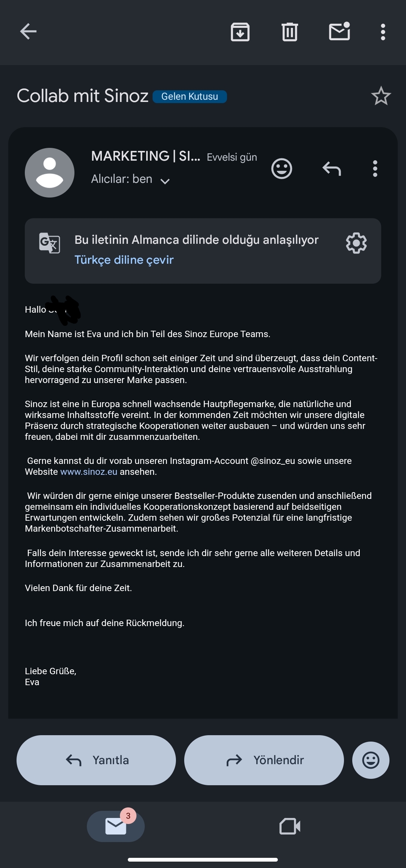Screen dimensions: 406x868
Task: Open the top overflow menu
Action: [383, 32]
